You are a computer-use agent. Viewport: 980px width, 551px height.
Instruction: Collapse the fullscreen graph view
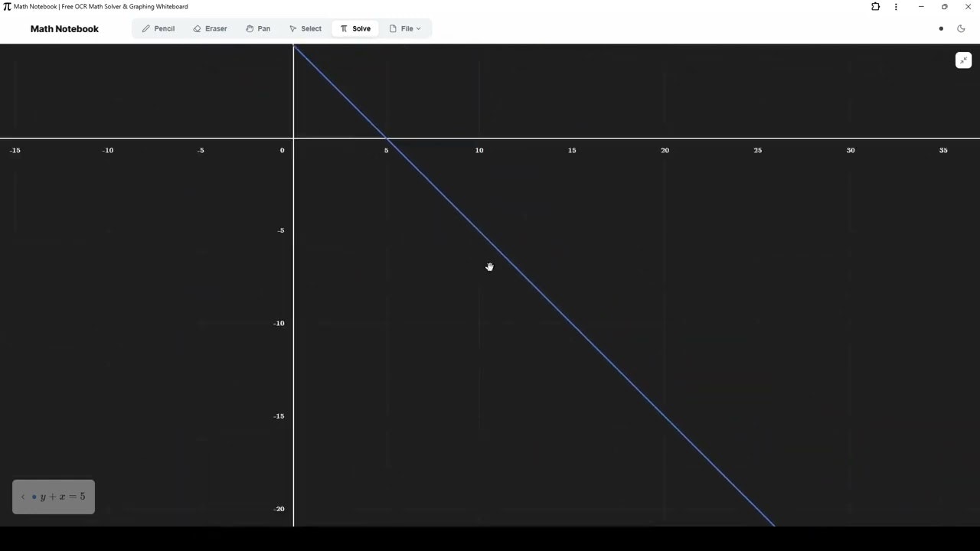point(964,60)
